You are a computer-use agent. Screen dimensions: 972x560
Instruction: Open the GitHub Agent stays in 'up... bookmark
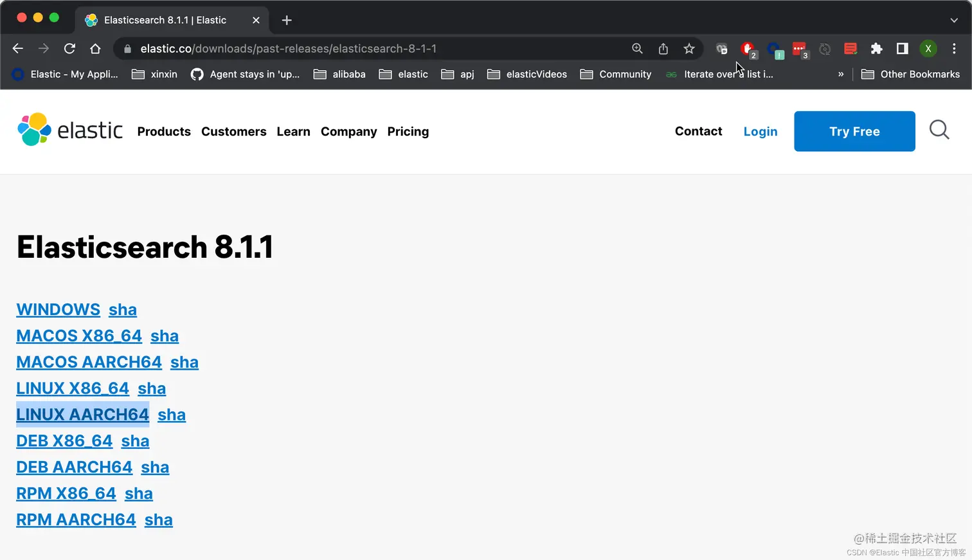[x=245, y=75]
